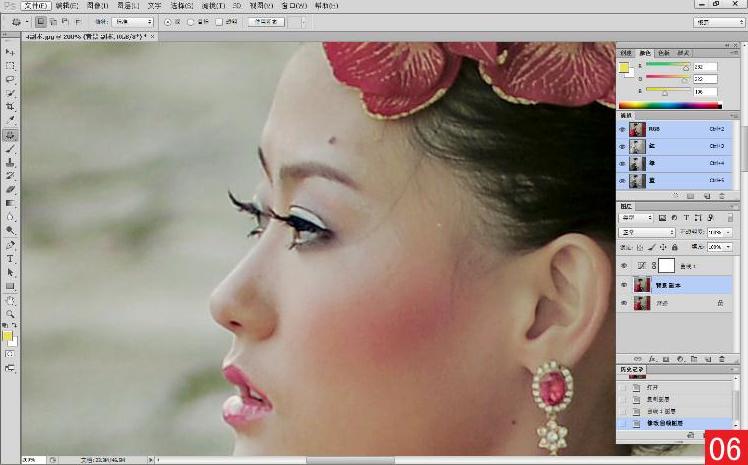This screenshot has height=465, width=748.
Task: Create new adjustment layer icon
Action: coord(680,359)
